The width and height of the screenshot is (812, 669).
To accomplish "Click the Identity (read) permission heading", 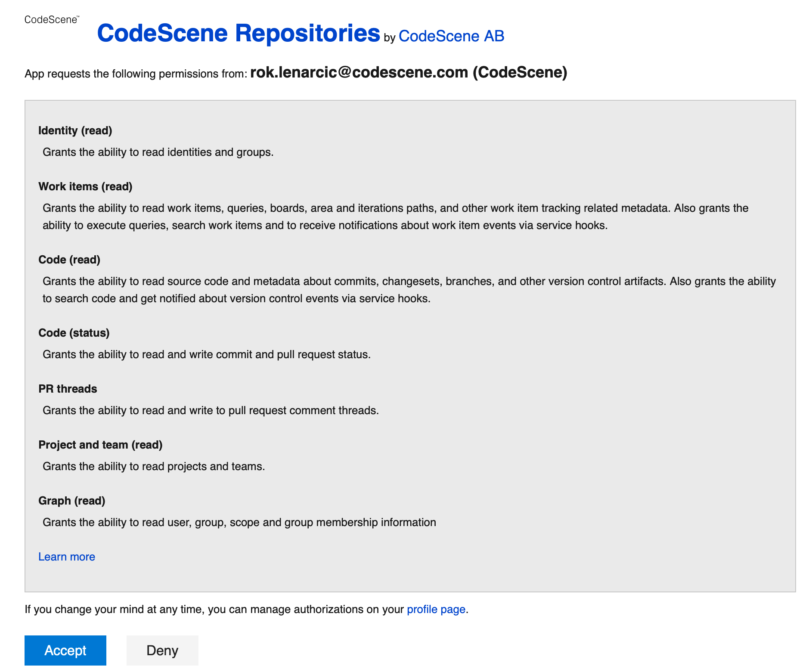I will coord(75,130).
